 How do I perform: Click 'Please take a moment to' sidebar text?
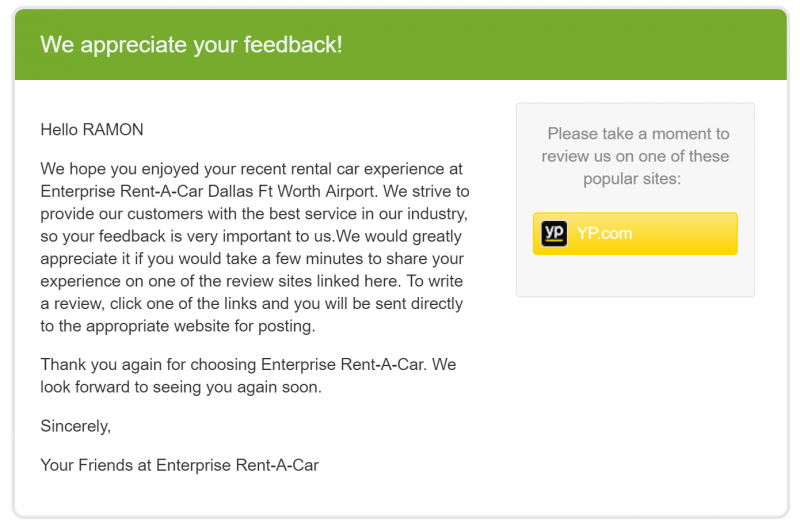[x=638, y=134]
